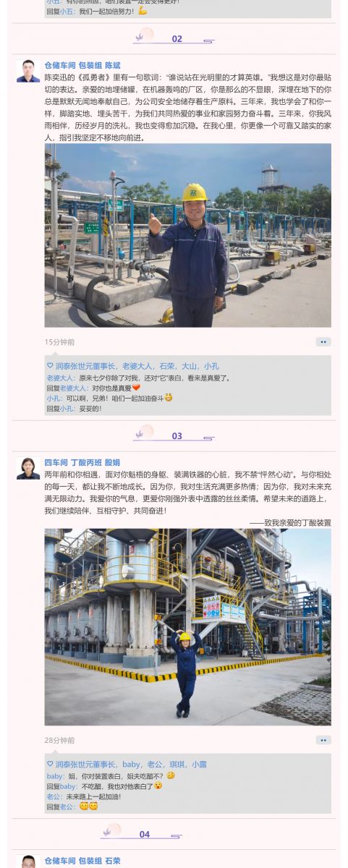The height and width of the screenshot is (868, 348).
Task: Click 小五 name in top reply
Action: pyautogui.click(x=67, y=11)
